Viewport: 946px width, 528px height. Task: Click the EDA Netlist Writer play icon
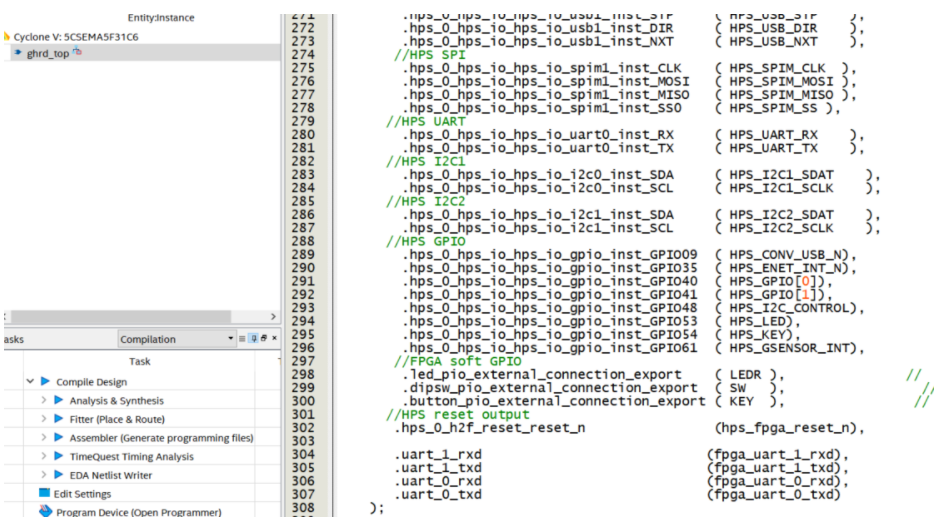pos(59,475)
